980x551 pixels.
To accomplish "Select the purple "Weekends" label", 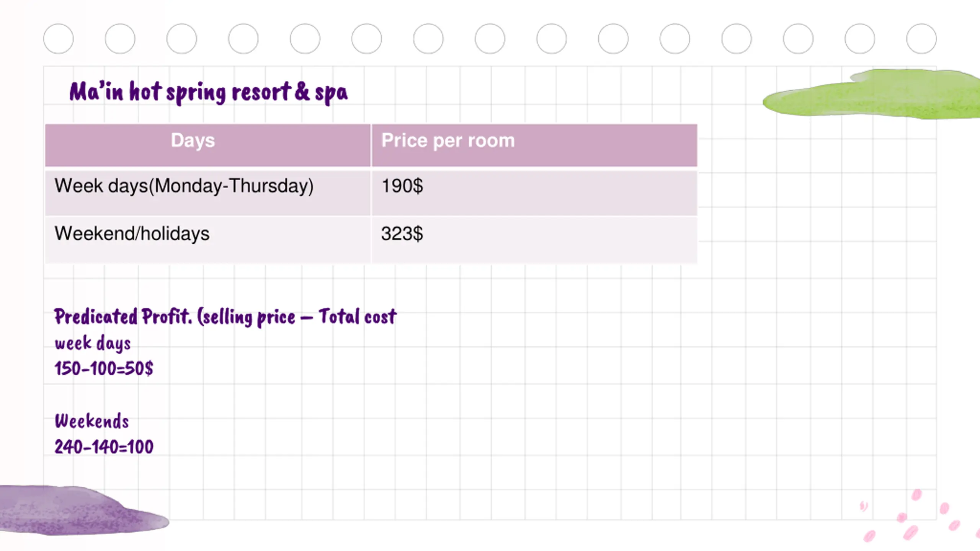I will [92, 421].
